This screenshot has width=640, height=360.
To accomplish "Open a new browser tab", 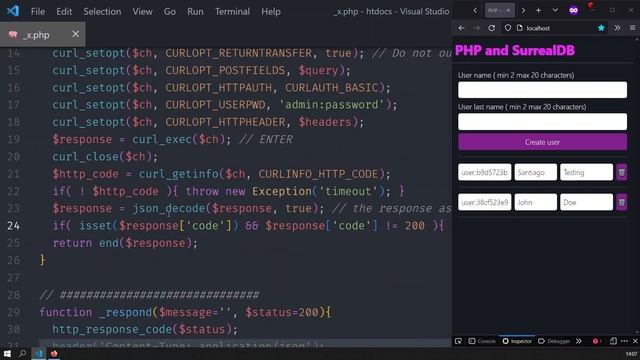I will (x=538, y=11).
